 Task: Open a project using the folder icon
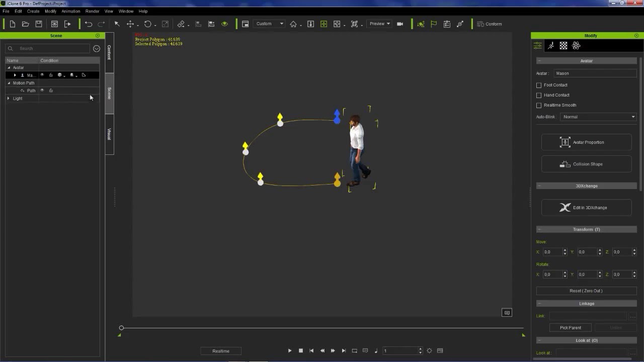point(26,24)
